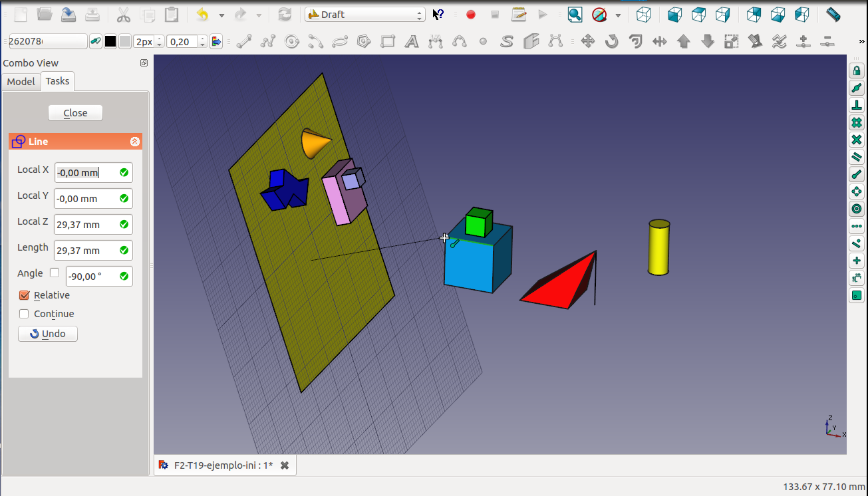This screenshot has height=496, width=868.
Task: Expand the undo history dropdown arrow
Action: 221,15
